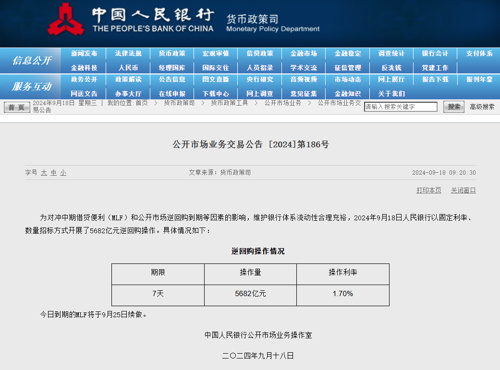Screen dimensions: 500x370
Task: Follow the 货币政策司 breadcrumb link
Action: coord(179,103)
